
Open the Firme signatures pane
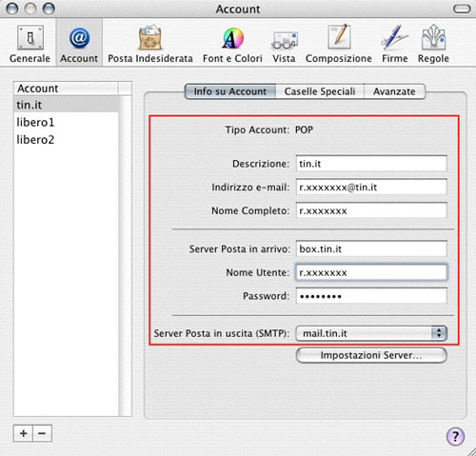point(395,44)
